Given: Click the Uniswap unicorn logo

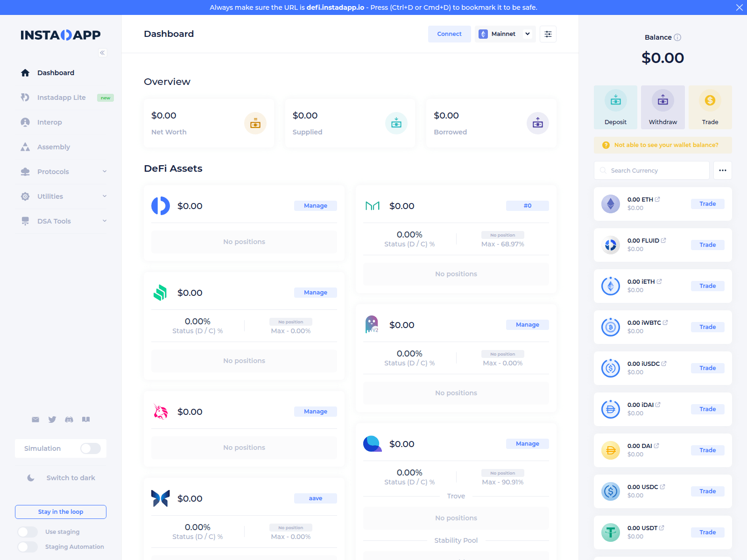Looking at the screenshot, I should pos(161,412).
